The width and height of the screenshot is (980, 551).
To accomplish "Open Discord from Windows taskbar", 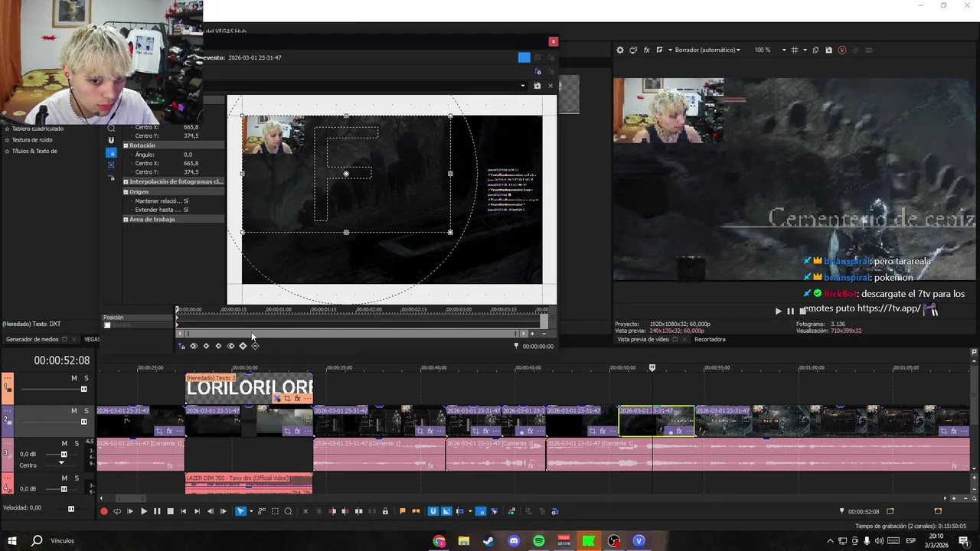I will [x=514, y=541].
